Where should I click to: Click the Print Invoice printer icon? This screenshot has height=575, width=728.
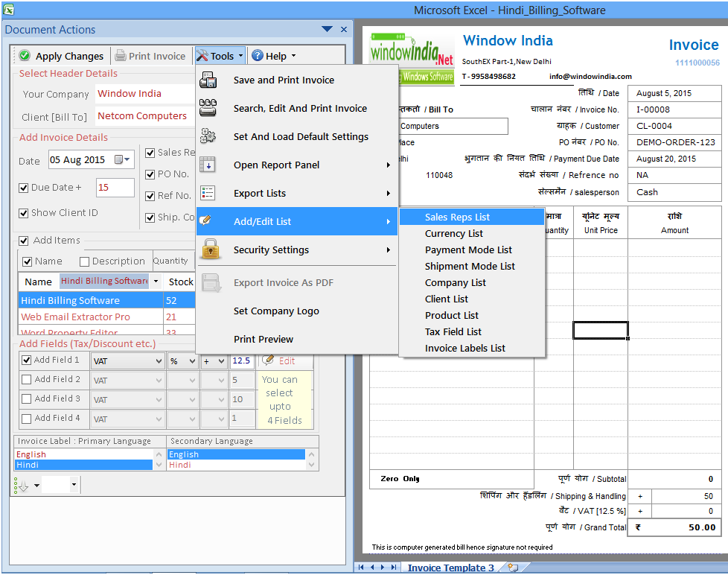point(121,56)
